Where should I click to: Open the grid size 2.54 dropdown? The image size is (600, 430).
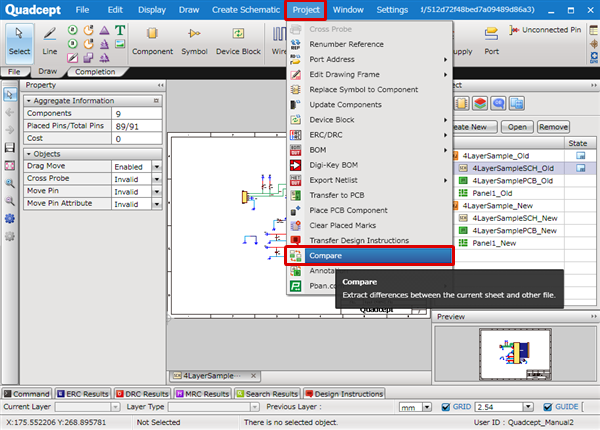point(528,407)
